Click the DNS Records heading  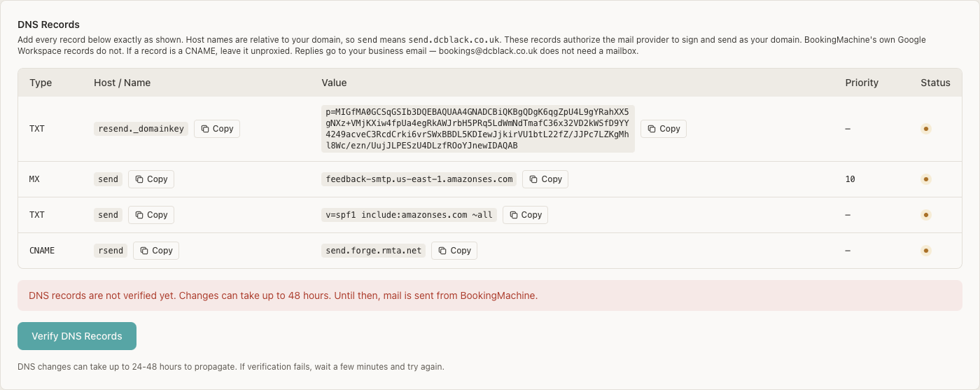[48, 25]
